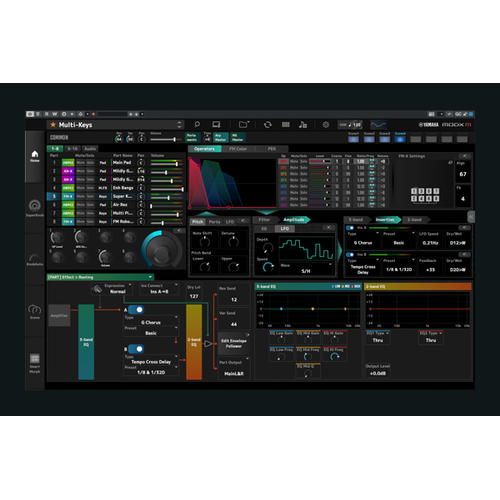Click the popout icon on Pitch panel
The width and height of the screenshot is (500, 500).
click(244, 221)
